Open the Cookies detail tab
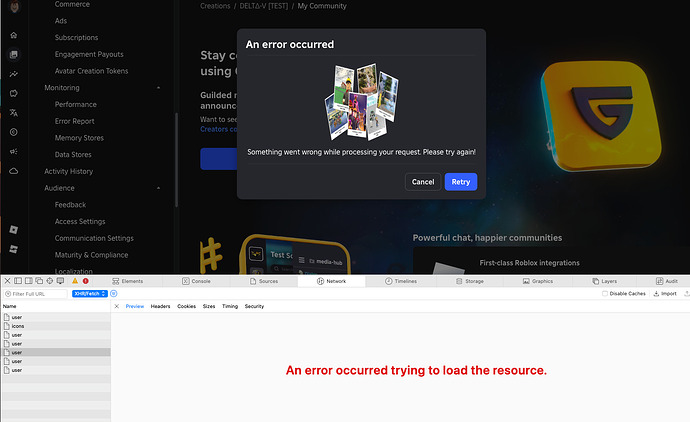Image resolution: width=690 pixels, height=422 pixels. point(187,306)
